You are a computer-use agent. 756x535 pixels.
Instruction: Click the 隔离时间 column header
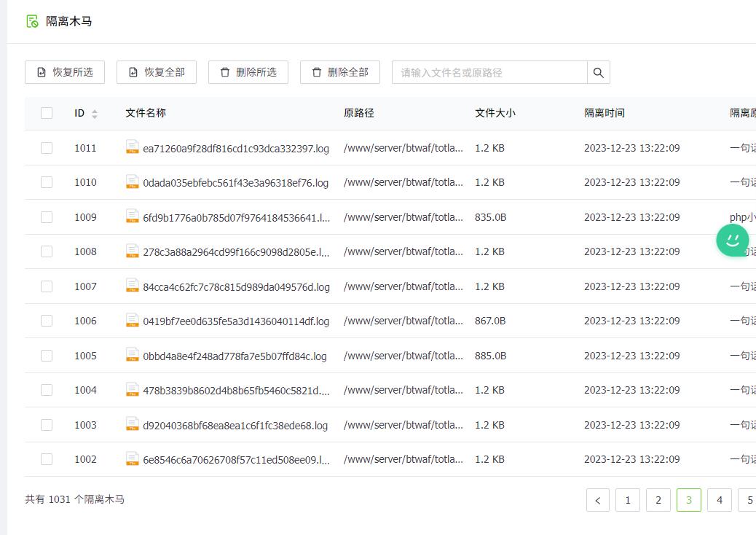604,113
